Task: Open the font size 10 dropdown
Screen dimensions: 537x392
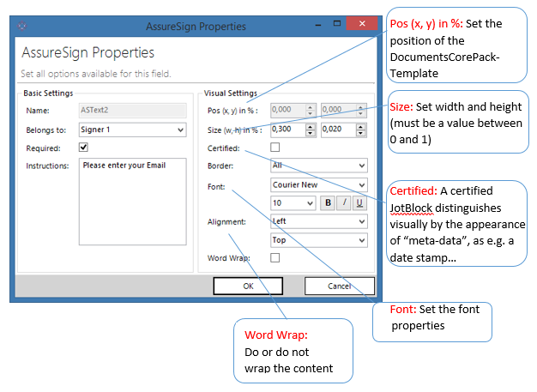Action: click(293, 203)
